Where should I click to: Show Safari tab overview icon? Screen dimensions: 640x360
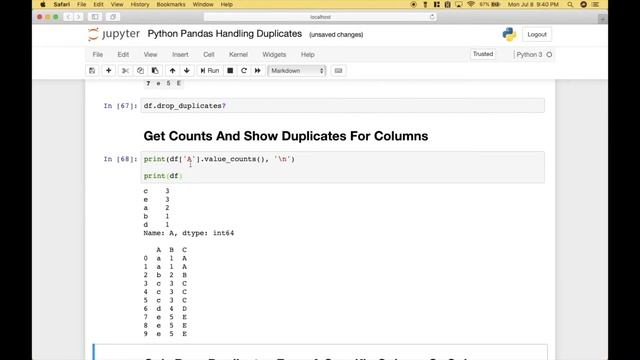tap(113, 17)
